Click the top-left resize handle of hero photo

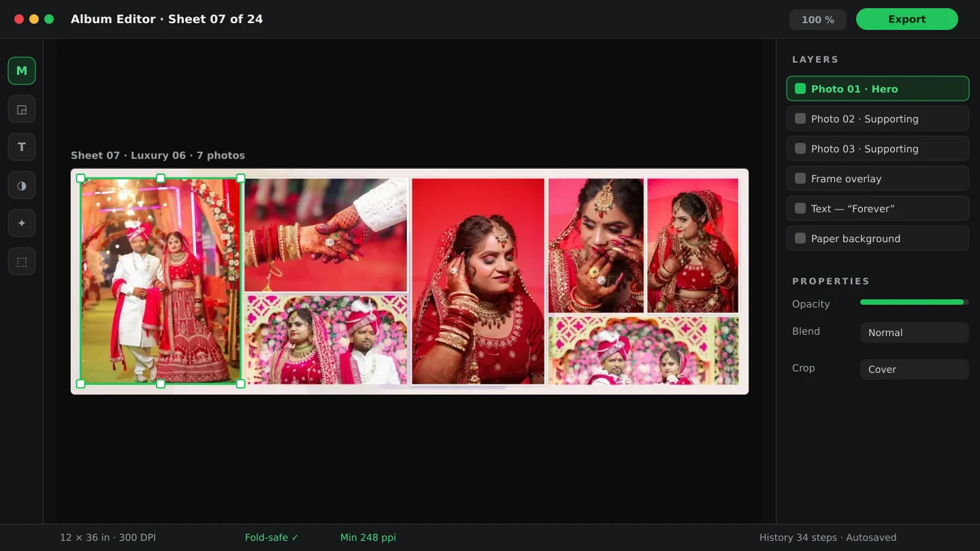[80, 178]
